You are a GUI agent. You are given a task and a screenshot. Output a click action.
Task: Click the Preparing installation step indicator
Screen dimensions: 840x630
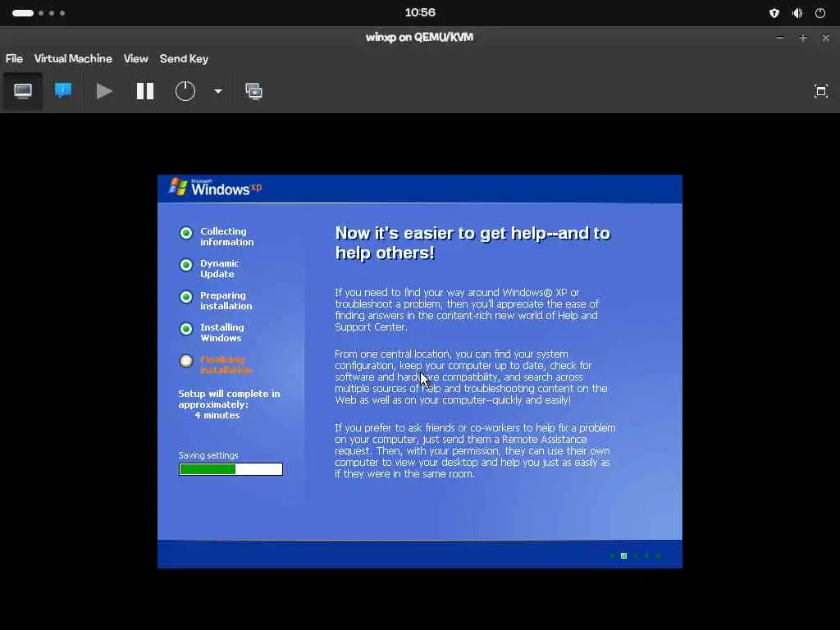tap(186, 297)
